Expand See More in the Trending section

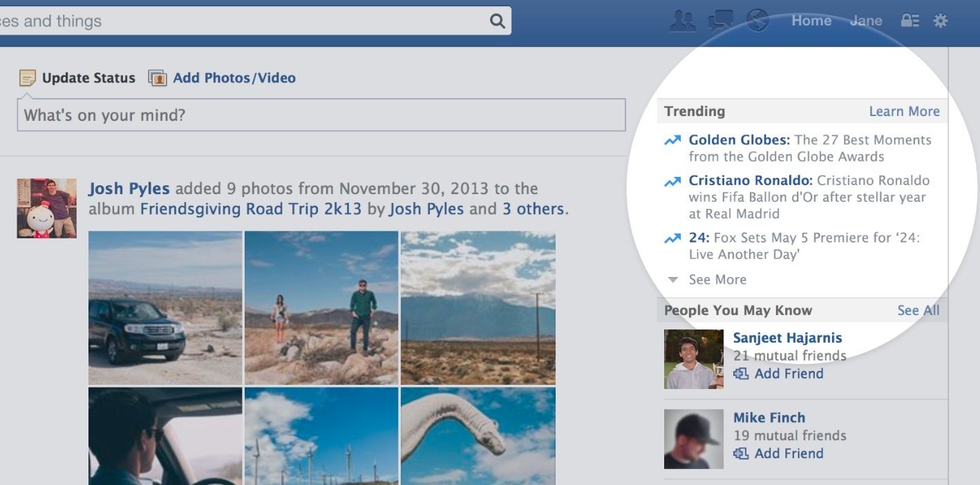coord(717,280)
